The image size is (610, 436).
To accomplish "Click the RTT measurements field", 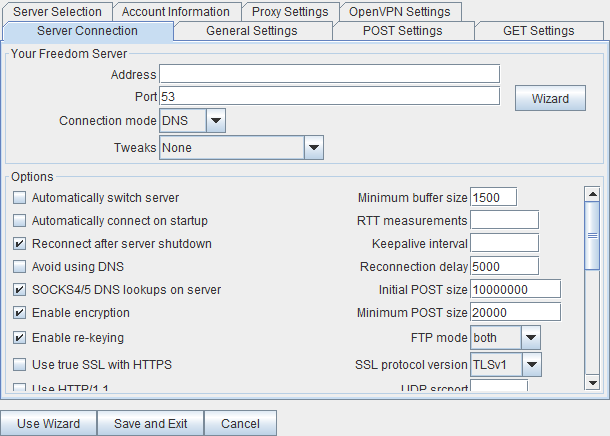I will (505, 220).
